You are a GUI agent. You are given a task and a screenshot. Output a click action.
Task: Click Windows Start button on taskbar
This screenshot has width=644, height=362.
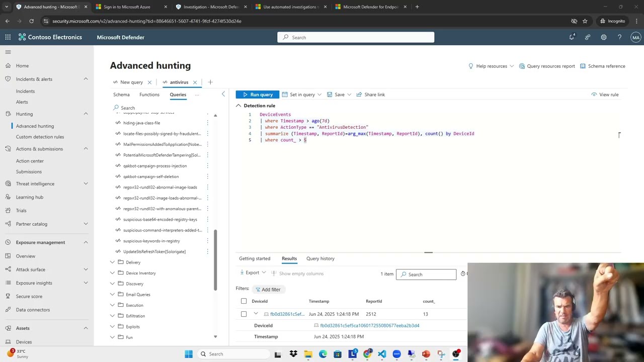click(189, 354)
